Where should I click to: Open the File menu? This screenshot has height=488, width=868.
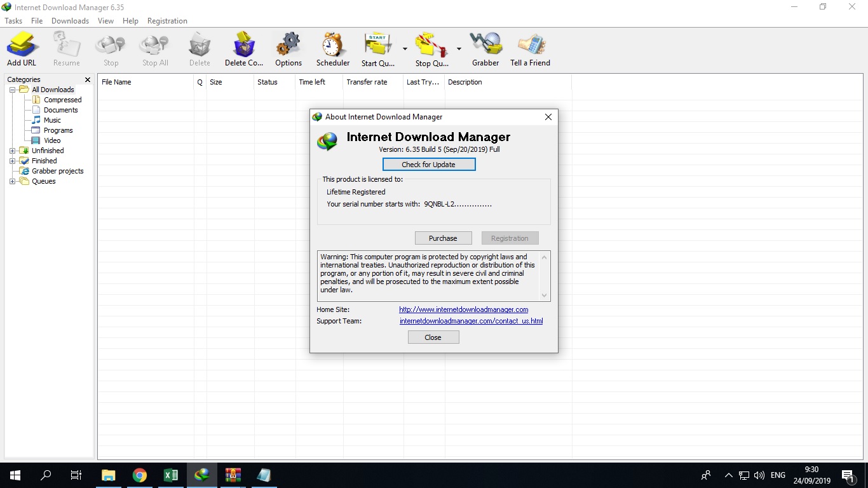(x=37, y=21)
